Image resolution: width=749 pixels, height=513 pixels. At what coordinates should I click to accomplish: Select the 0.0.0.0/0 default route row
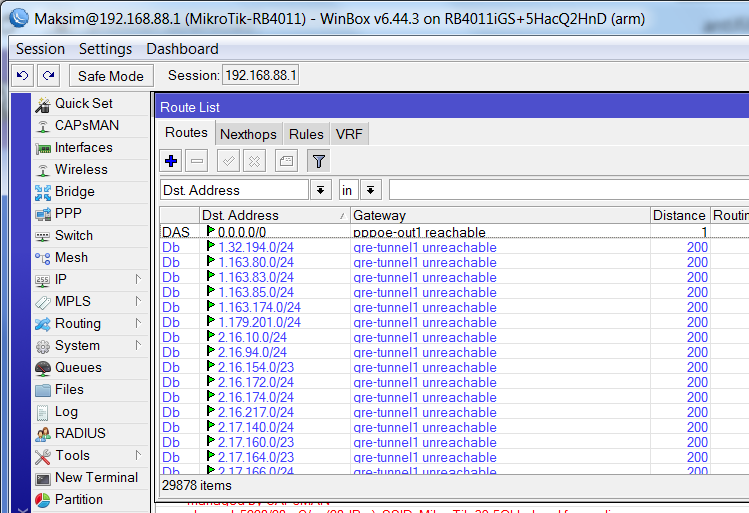pos(454,232)
